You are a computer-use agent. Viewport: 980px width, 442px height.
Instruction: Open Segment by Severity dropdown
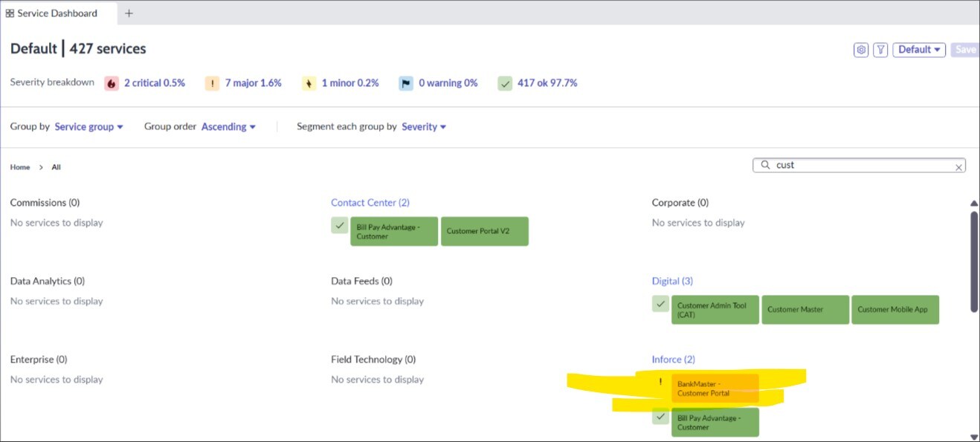(x=424, y=127)
